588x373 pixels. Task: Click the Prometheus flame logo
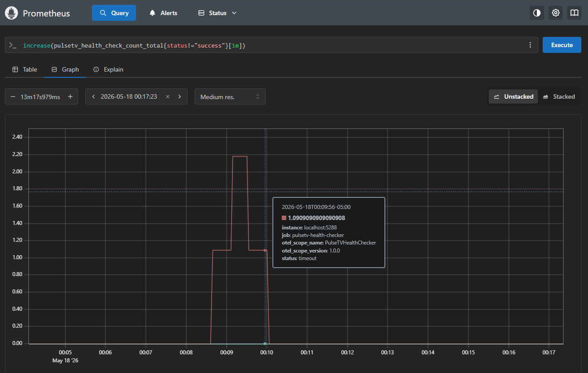coord(12,13)
